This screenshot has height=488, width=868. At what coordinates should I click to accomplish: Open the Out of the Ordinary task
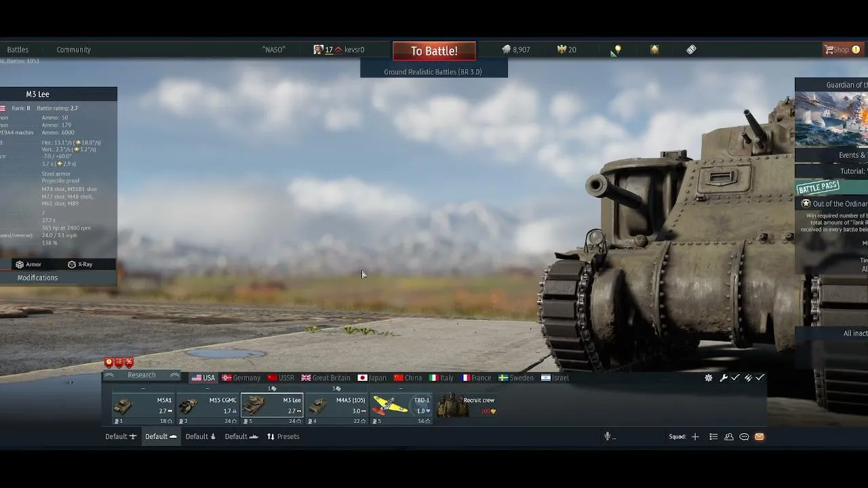[835, 204]
